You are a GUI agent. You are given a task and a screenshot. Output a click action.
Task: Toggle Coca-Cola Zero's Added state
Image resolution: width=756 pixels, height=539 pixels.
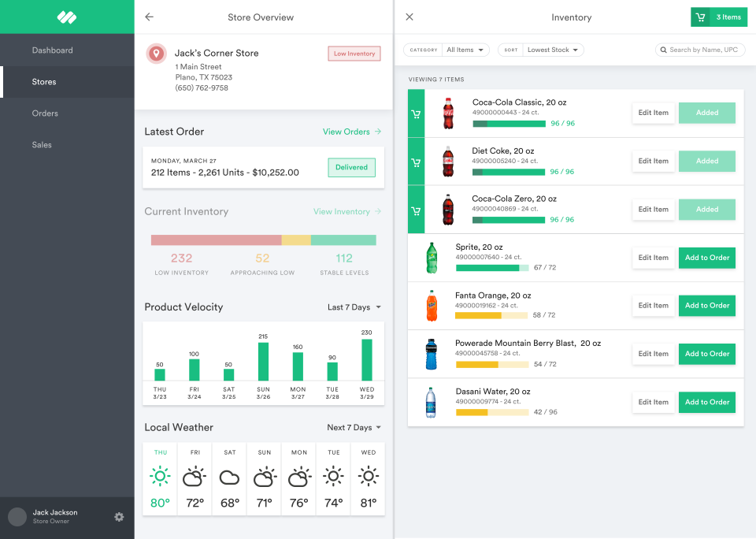pyautogui.click(x=706, y=209)
